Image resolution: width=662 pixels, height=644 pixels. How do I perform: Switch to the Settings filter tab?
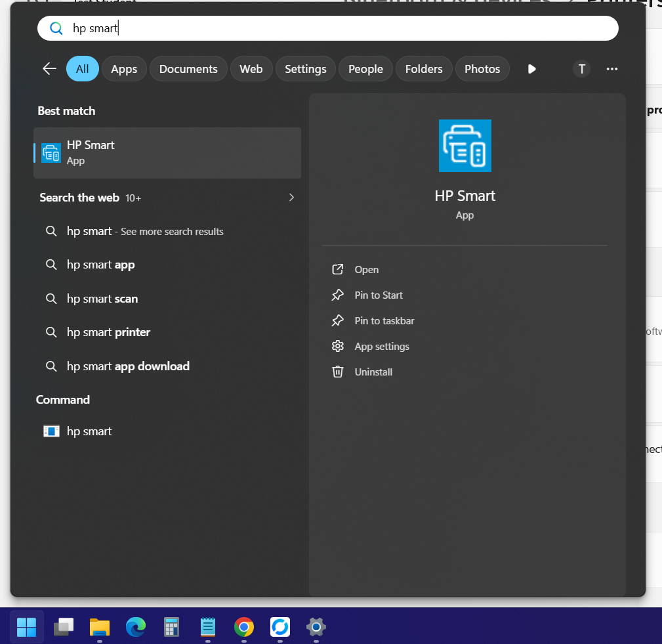306,69
